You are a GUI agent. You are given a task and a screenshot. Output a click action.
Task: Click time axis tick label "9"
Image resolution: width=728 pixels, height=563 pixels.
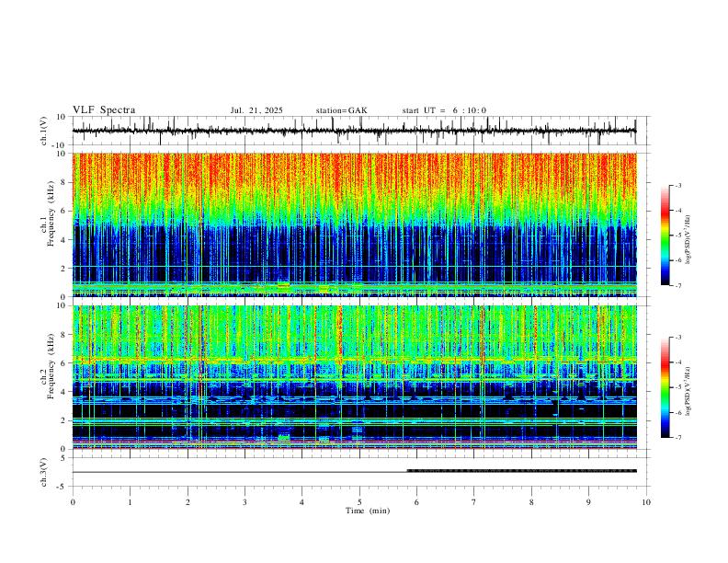click(x=588, y=502)
